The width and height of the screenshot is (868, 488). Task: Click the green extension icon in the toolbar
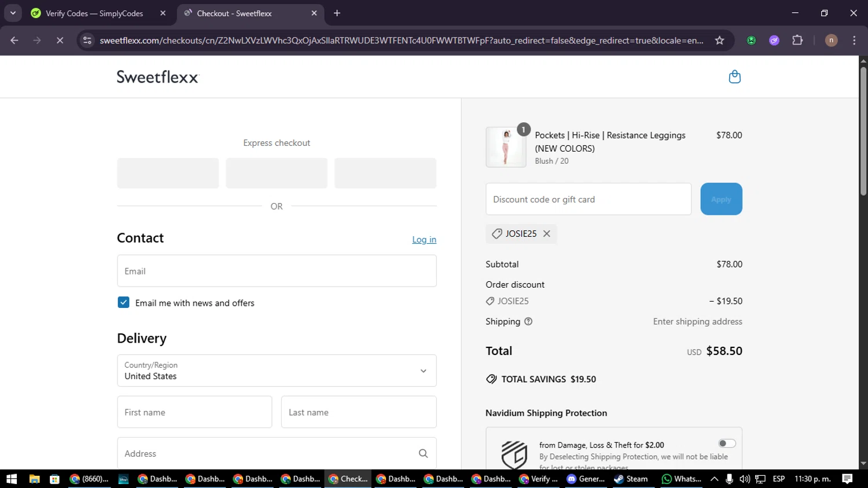click(751, 41)
